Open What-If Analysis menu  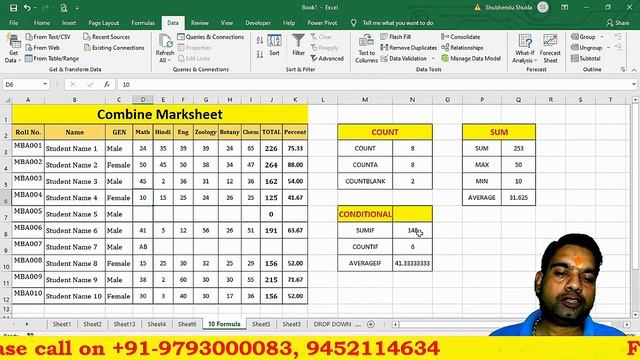(x=524, y=49)
